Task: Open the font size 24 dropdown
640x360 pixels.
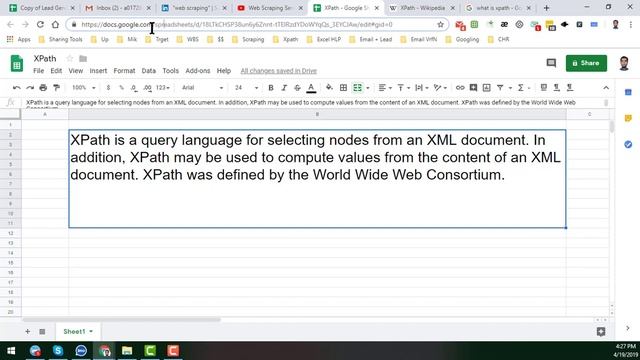Action: coord(246,88)
